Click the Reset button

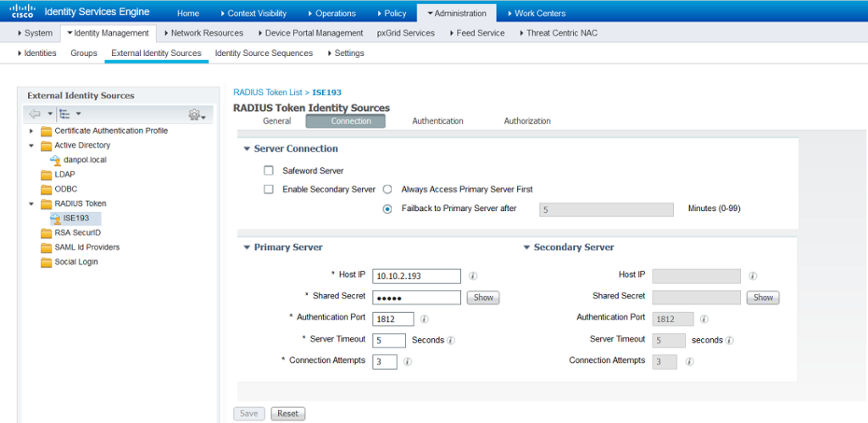click(x=288, y=413)
